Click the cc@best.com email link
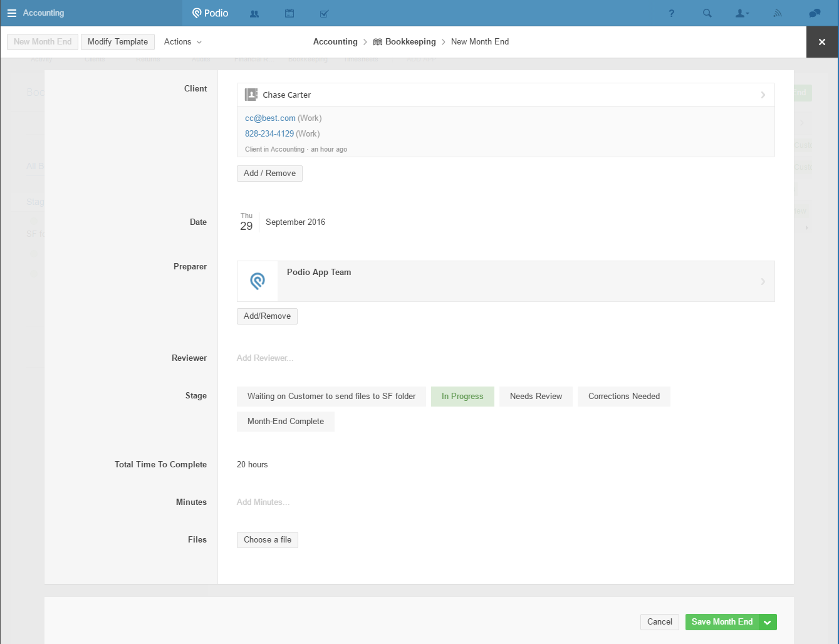 click(270, 118)
